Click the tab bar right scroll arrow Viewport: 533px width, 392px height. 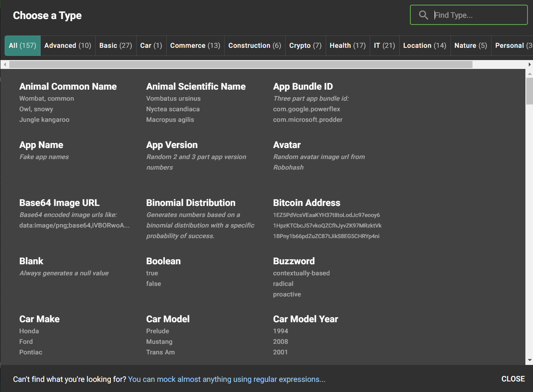(x=530, y=64)
